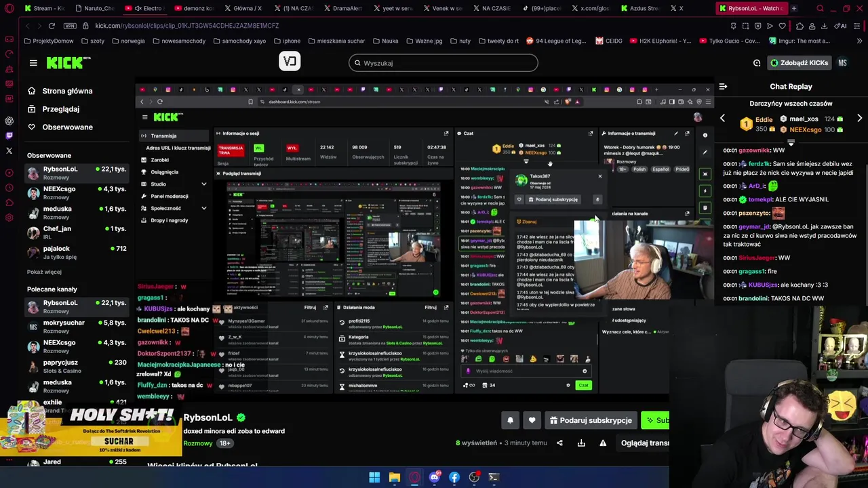The width and height of the screenshot is (868, 488).
Task: Click Pokaż więcej in sidebar
Action: click(44, 272)
